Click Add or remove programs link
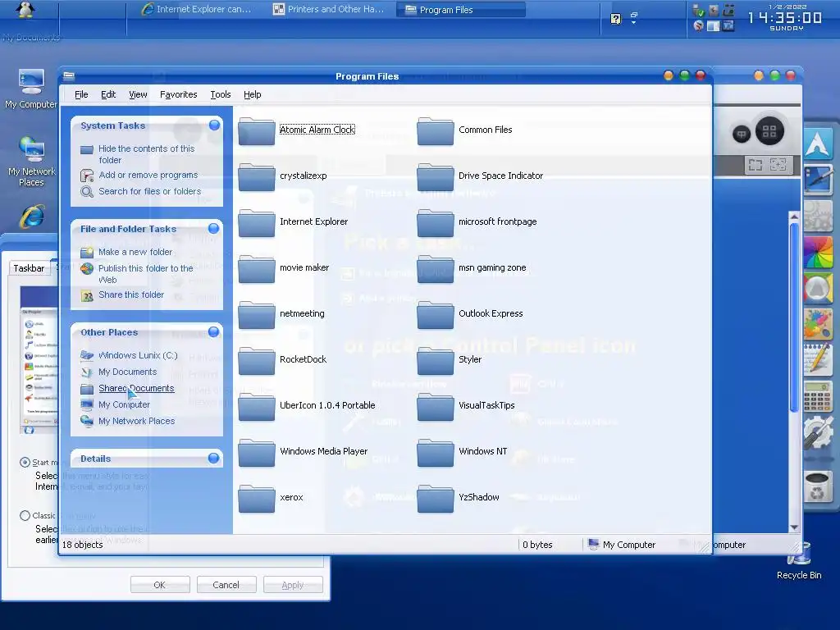 (x=148, y=175)
